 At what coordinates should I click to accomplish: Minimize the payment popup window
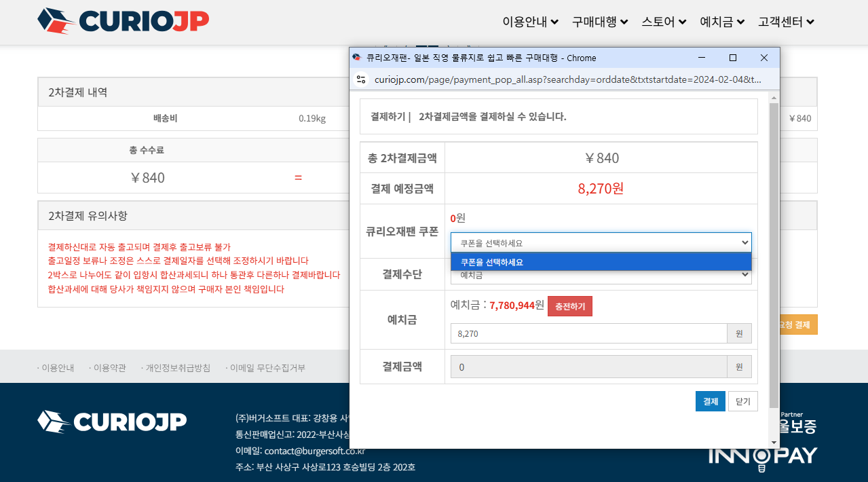click(x=702, y=58)
